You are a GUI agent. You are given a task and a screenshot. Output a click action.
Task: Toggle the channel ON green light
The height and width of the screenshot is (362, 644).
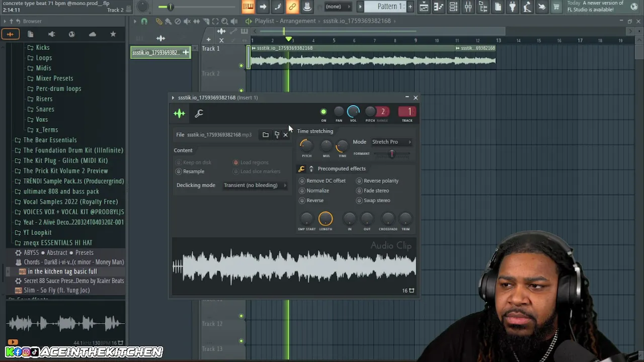pyautogui.click(x=324, y=112)
